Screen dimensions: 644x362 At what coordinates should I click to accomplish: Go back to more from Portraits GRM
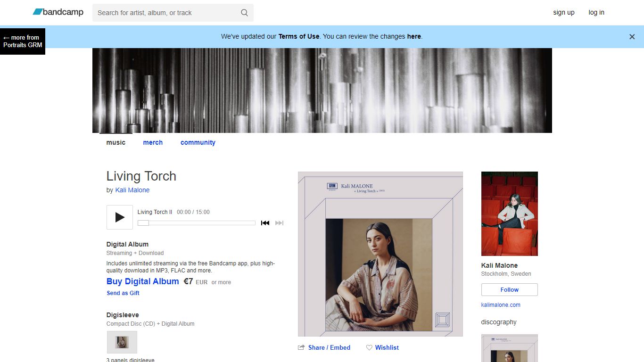[x=23, y=41]
